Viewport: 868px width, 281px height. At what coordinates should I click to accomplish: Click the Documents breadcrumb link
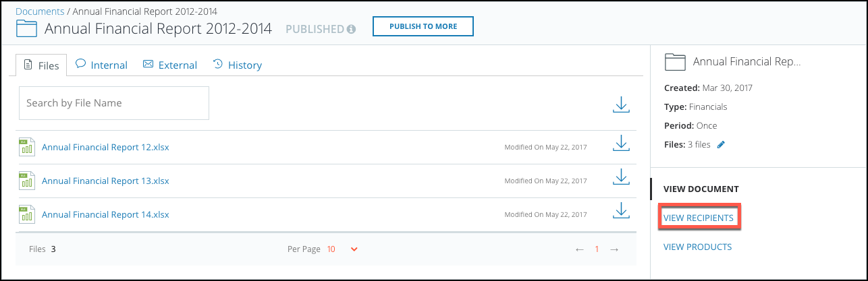click(x=40, y=11)
